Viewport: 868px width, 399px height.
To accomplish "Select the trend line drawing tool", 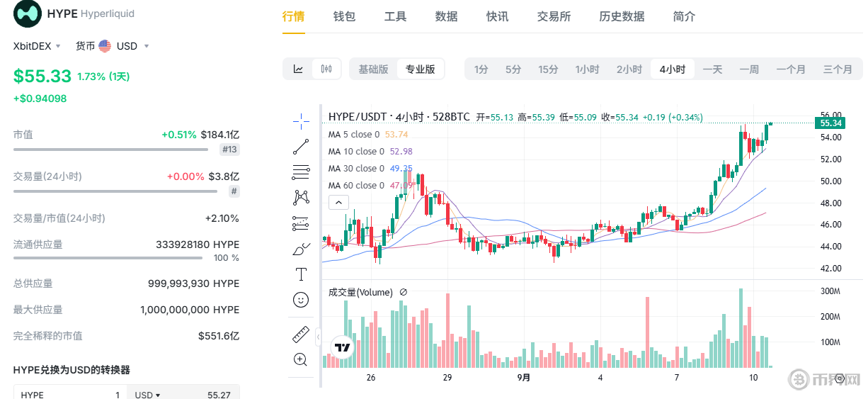I will 301,147.
